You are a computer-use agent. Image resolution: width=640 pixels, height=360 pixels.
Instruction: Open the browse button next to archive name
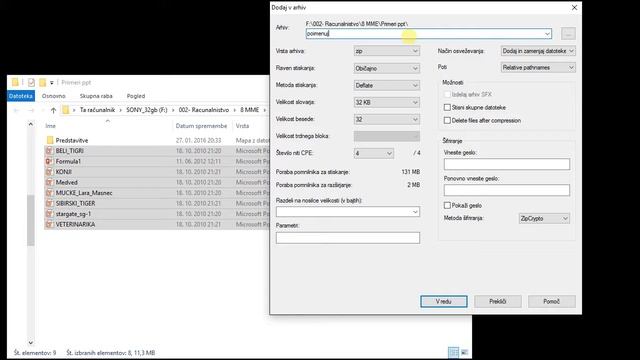(568, 33)
